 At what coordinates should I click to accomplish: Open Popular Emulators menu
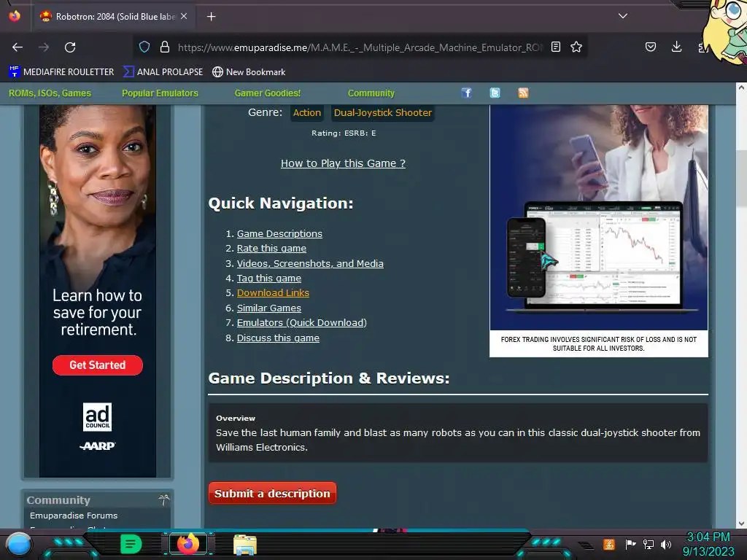[160, 93]
